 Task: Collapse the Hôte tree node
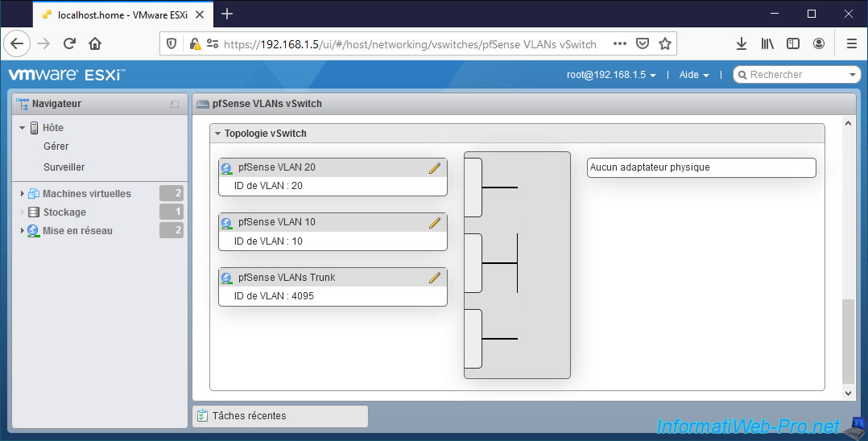pyautogui.click(x=23, y=128)
